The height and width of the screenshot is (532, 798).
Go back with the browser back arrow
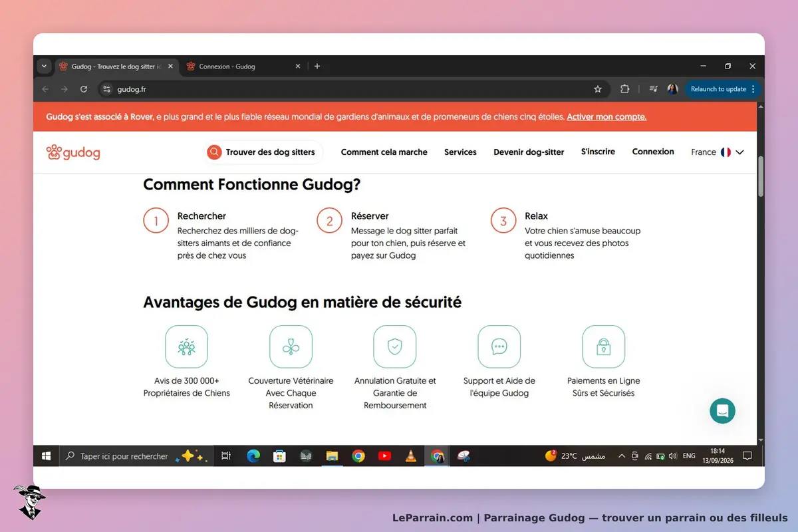[x=45, y=89]
